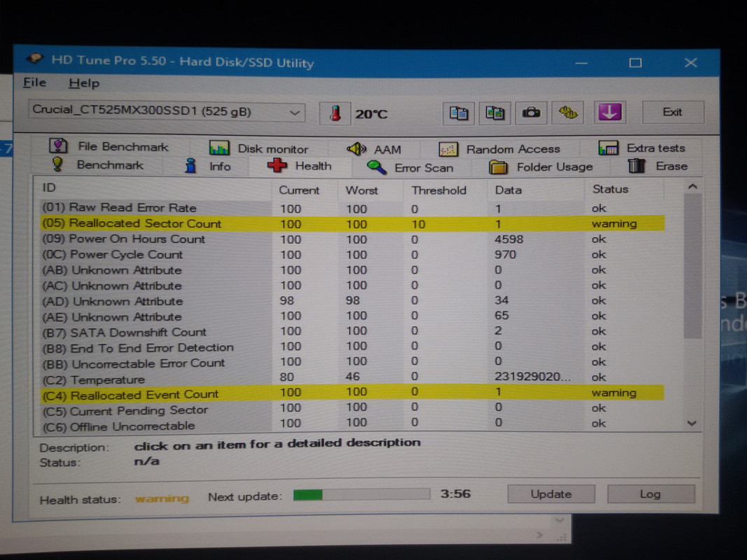
Task: Select the (AC) Unknown Attribute row
Action: [351, 285]
